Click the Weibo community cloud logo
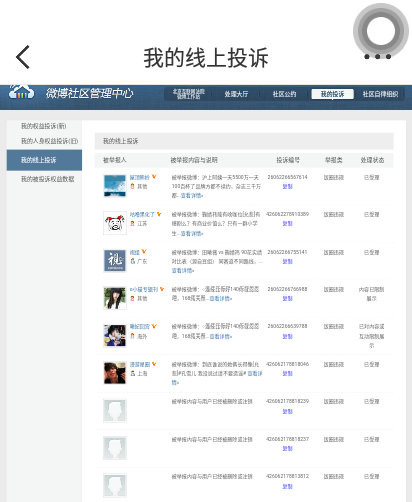 pyautogui.click(x=21, y=92)
